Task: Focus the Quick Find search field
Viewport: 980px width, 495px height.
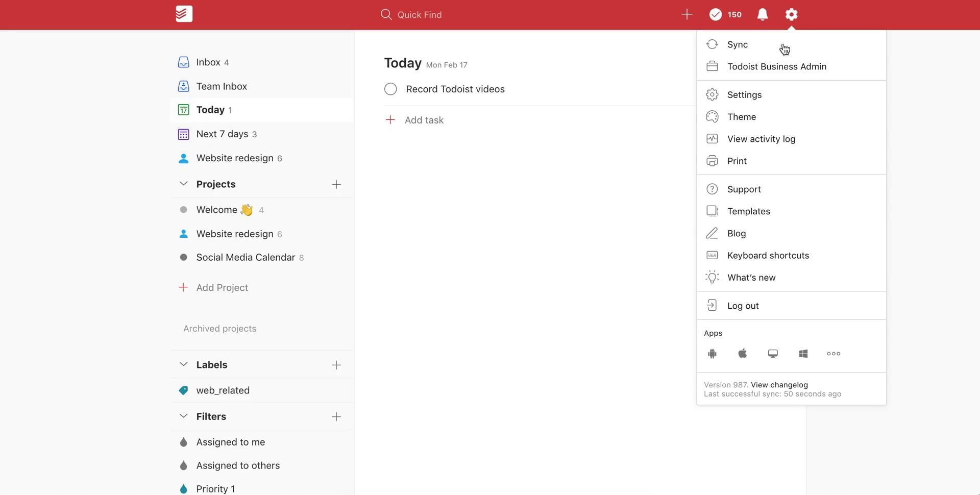Action: (419, 15)
